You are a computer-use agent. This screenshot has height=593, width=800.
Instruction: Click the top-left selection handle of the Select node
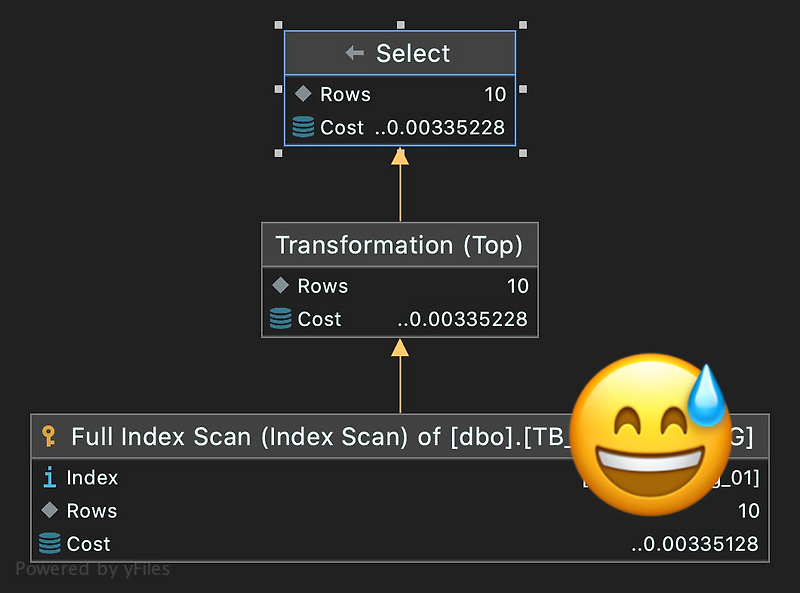point(278,25)
